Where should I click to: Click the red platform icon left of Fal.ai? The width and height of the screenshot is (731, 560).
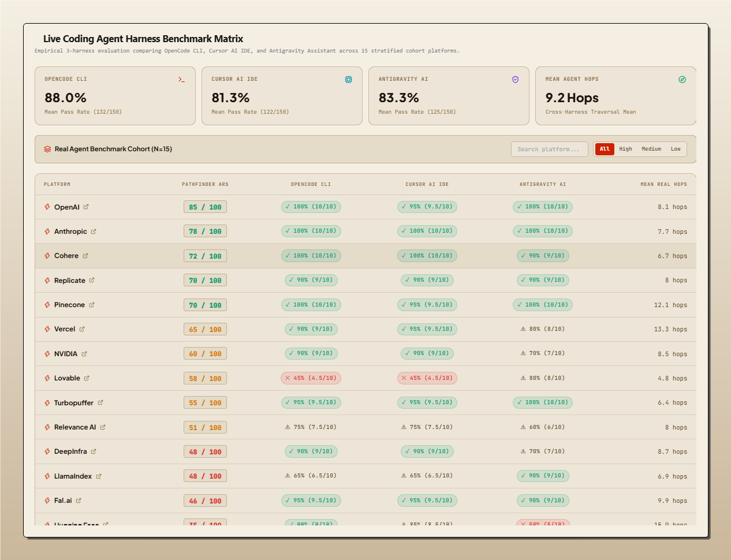click(x=47, y=501)
